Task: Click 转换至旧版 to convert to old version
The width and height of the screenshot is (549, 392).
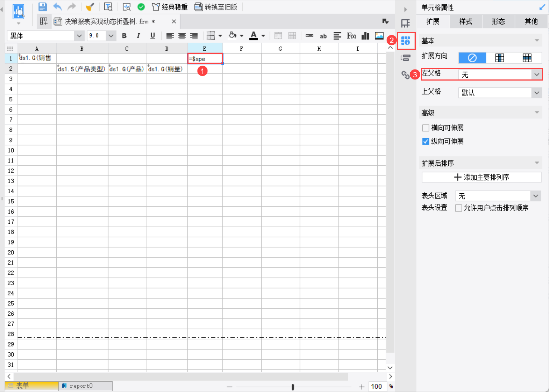Action: pos(216,7)
